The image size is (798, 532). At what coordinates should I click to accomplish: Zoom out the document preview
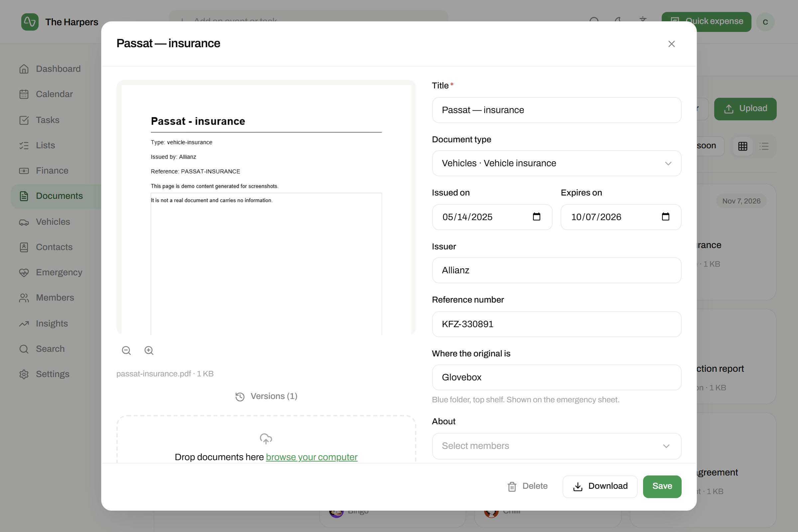pos(126,350)
